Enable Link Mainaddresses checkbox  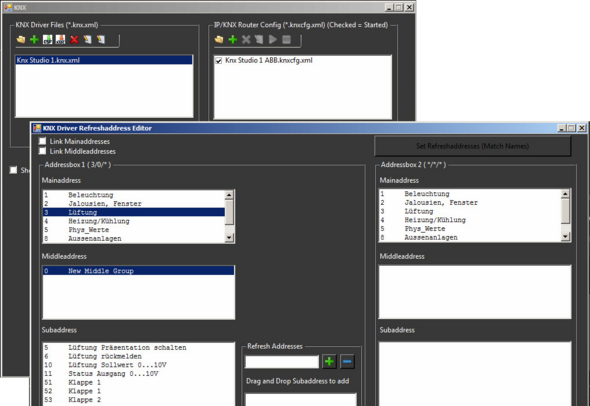[x=43, y=141]
